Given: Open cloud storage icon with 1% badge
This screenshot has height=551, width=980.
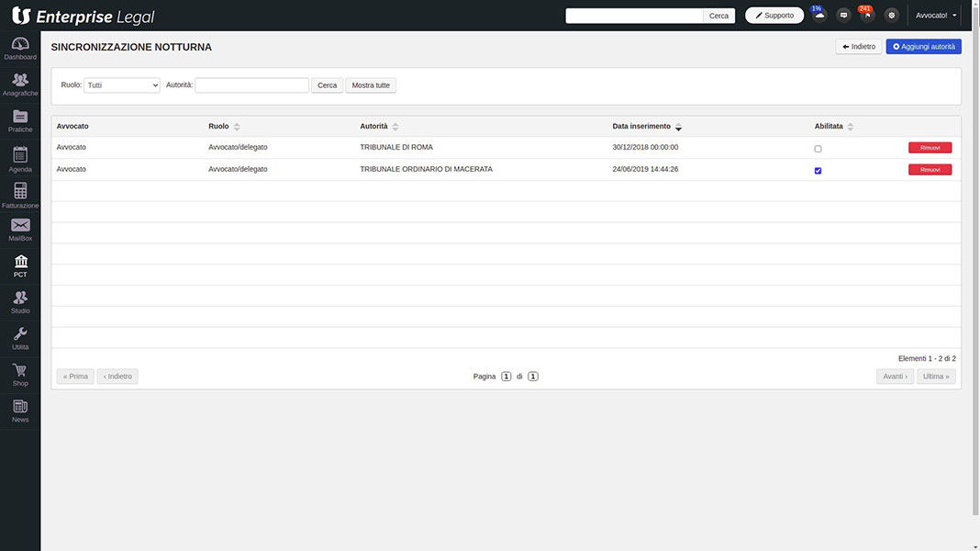Looking at the screenshot, I should 819,15.
